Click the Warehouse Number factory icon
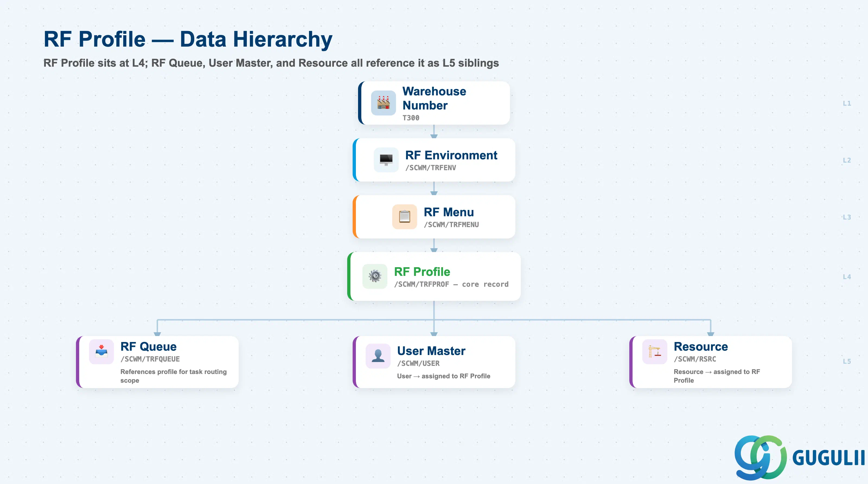The height and width of the screenshot is (484, 868). (x=384, y=103)
